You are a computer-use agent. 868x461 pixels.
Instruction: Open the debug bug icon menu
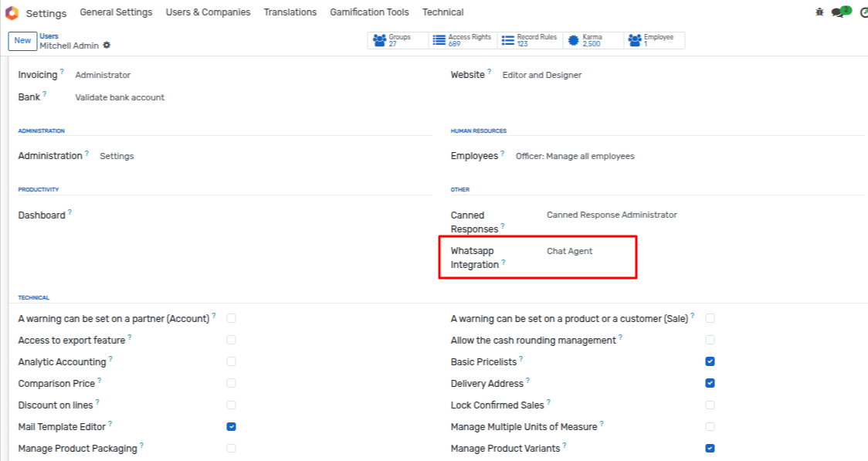tap(819, 12)
